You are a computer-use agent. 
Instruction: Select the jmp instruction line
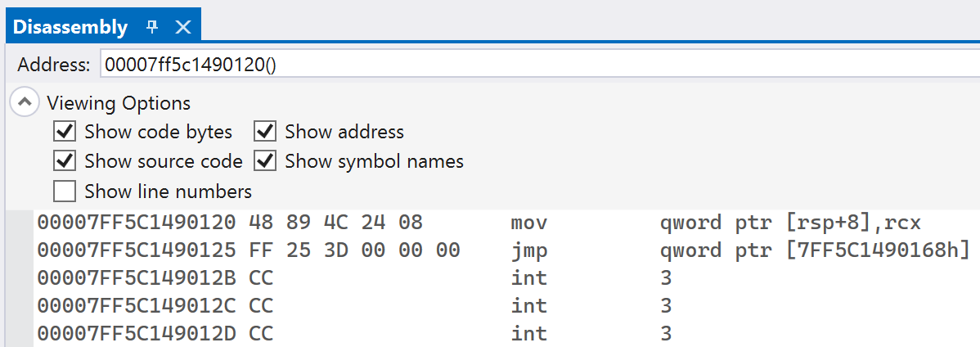506,250
